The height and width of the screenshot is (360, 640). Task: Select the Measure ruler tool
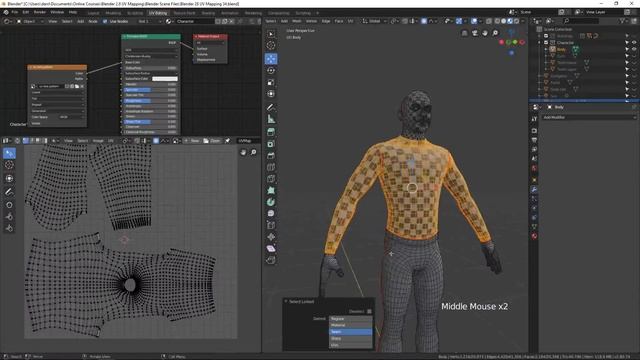coord(271,119)
